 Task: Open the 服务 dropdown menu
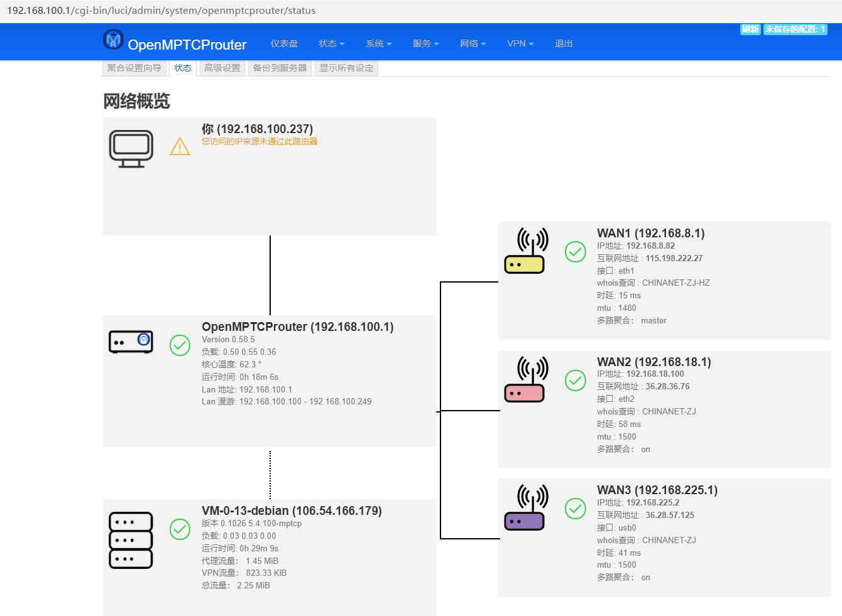coord(425,43)
